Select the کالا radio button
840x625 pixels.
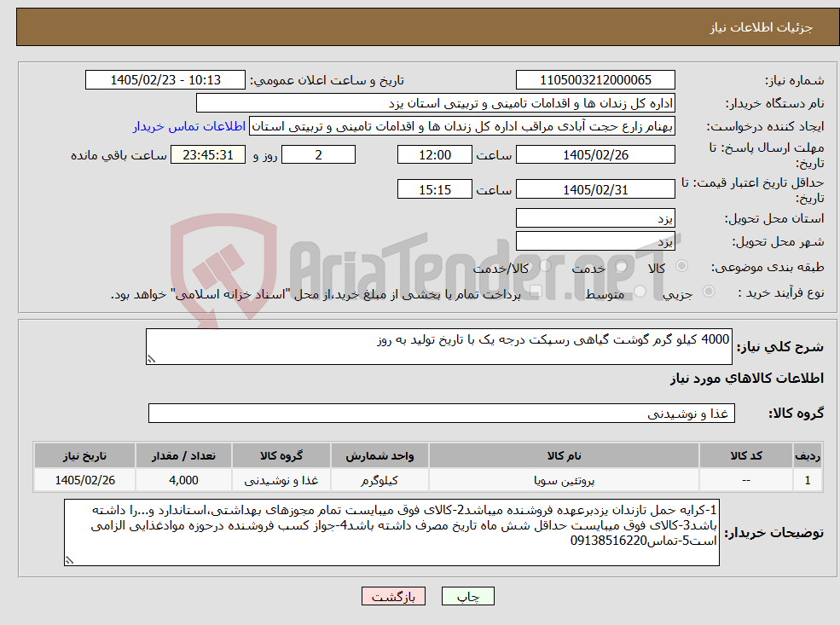point(682,266)
